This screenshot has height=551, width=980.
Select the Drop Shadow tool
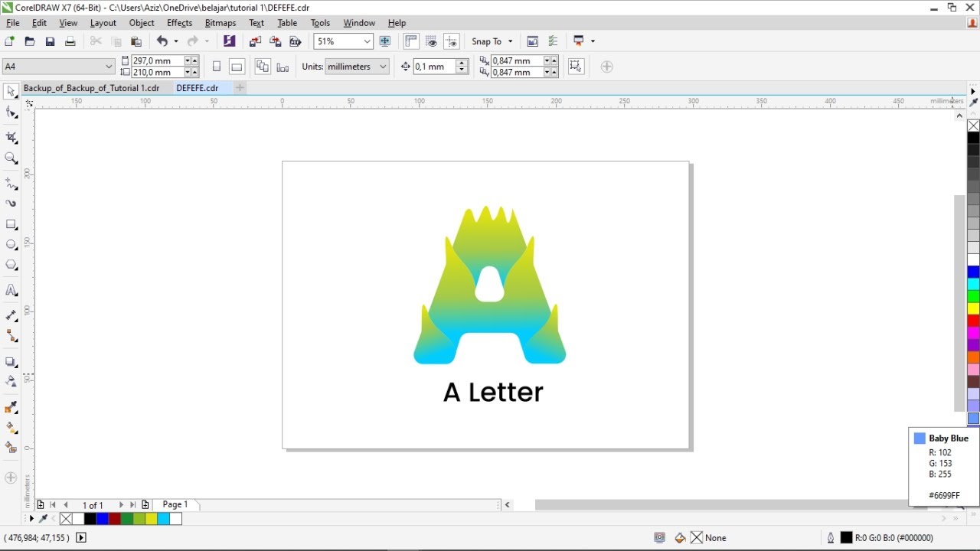(x=11, y=361)
